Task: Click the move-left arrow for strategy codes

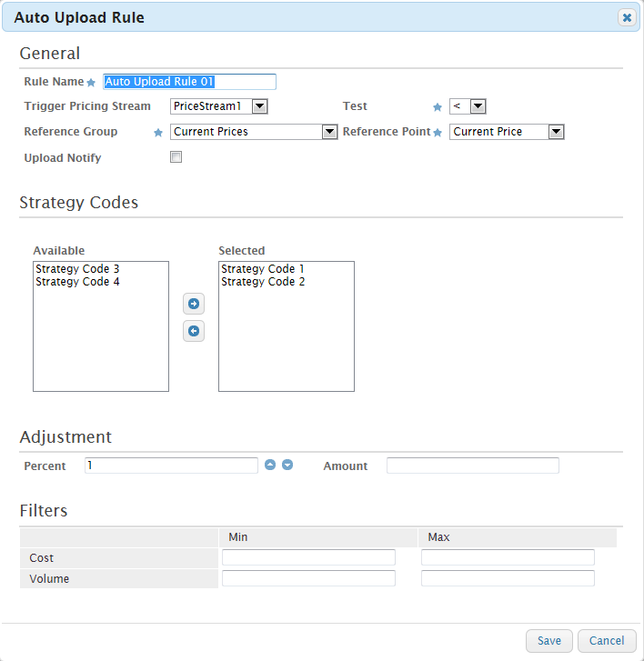Action: pos(194,331)
